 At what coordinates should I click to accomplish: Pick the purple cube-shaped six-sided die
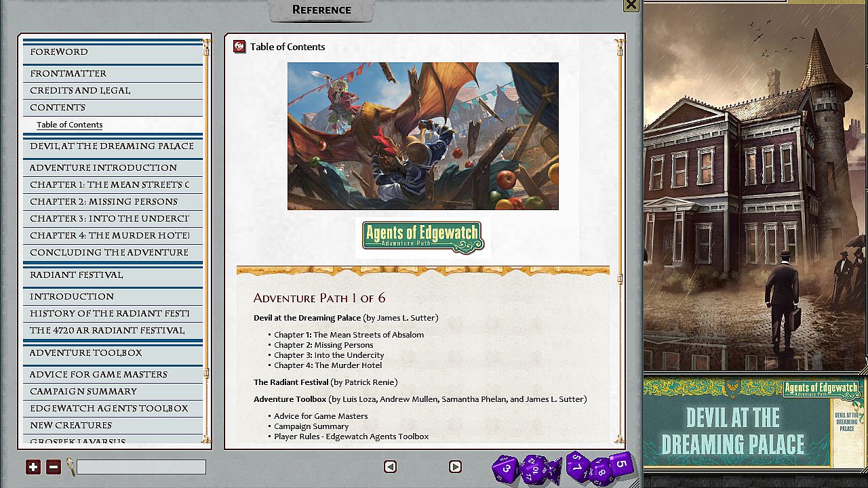point(621,464)
